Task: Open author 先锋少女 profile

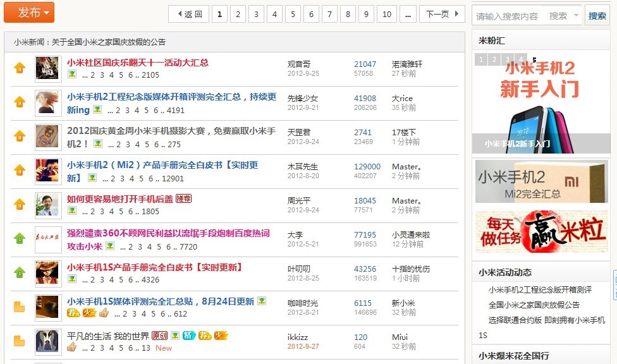Action: coord(303,99)
